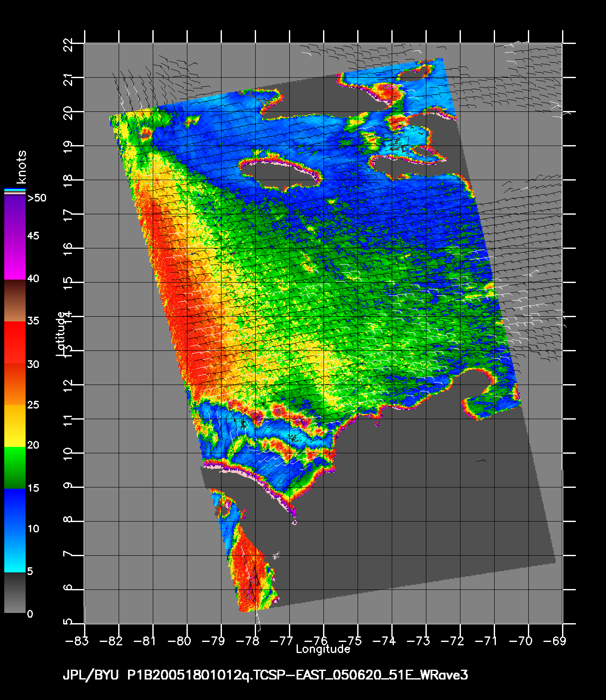The image size is (606, 700).
Task: Click the orange 25-30 knots color band
Action: pos(15,384)
